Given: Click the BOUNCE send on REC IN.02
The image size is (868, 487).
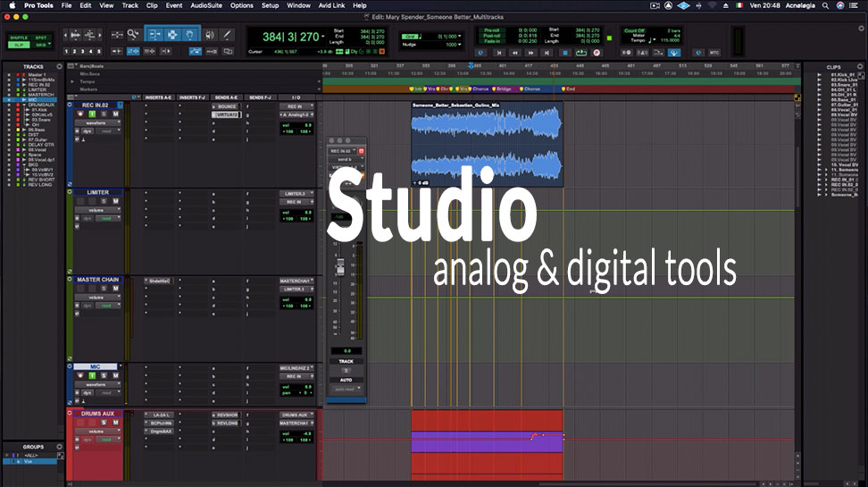Looking at the screenshot, I should (227, 106).
